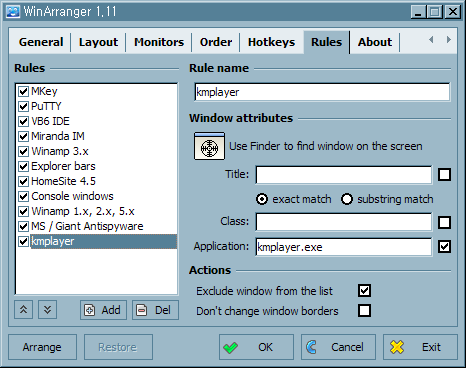Click the Cancel button

[338, 347]
